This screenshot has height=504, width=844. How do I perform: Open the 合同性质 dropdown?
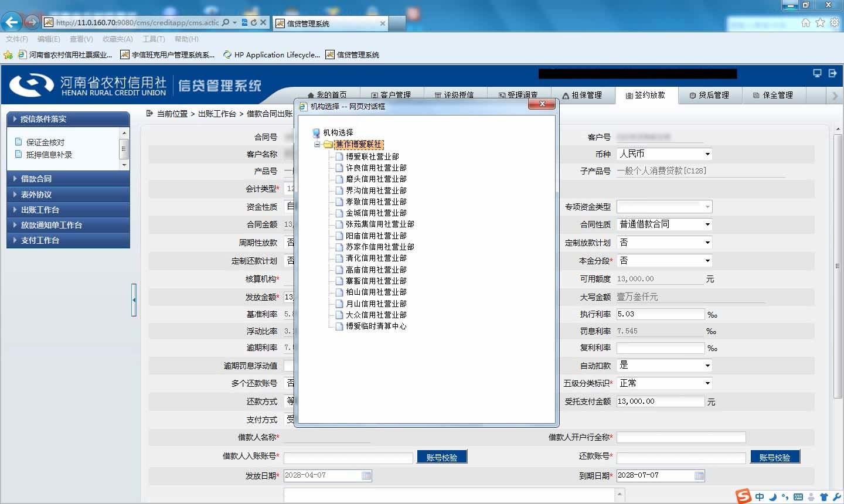point(665,224)
